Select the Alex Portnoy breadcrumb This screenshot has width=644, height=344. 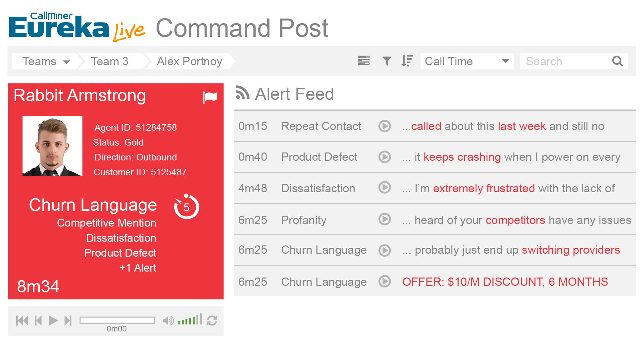tap(189, 62)
